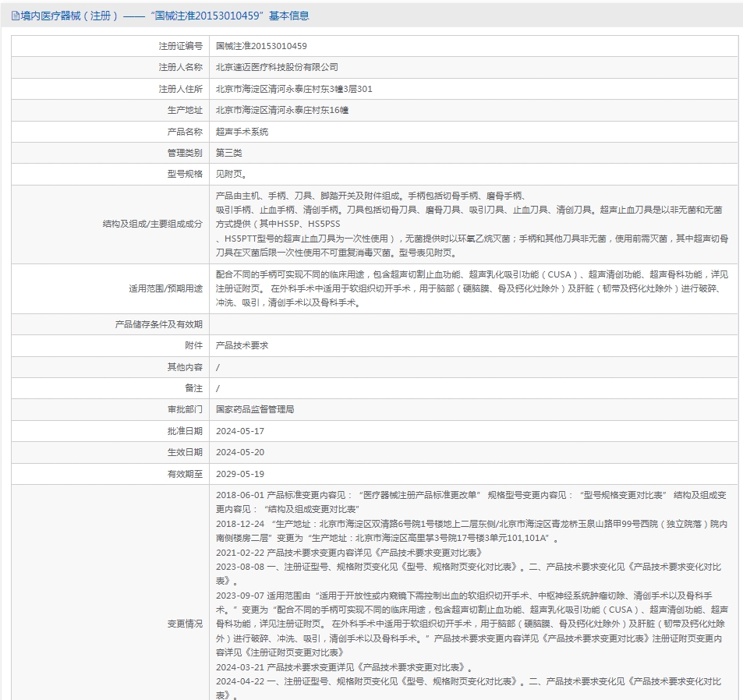Click the document icon beside the header title
Viewport: 743px width, 700px height.
coord(15,16)
